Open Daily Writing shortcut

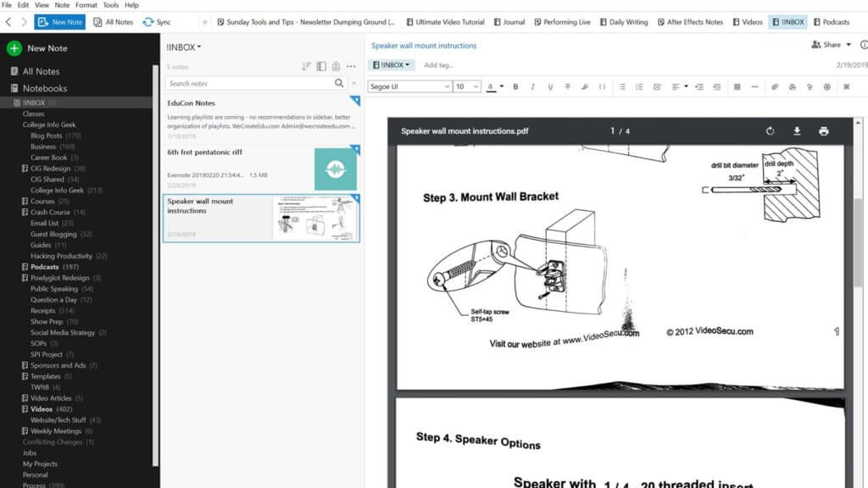(624, 22)
